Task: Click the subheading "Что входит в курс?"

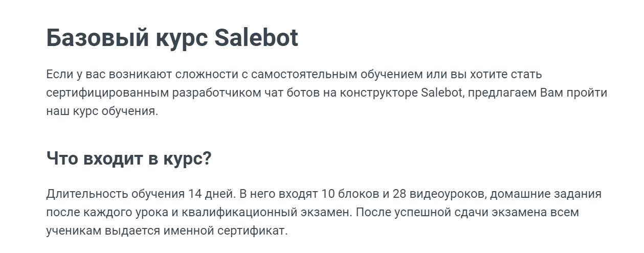Action: [128, 158]
